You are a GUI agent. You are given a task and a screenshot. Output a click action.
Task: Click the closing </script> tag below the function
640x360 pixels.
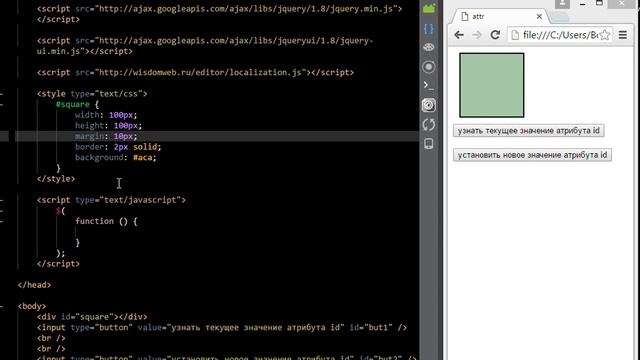coord(58,264)
